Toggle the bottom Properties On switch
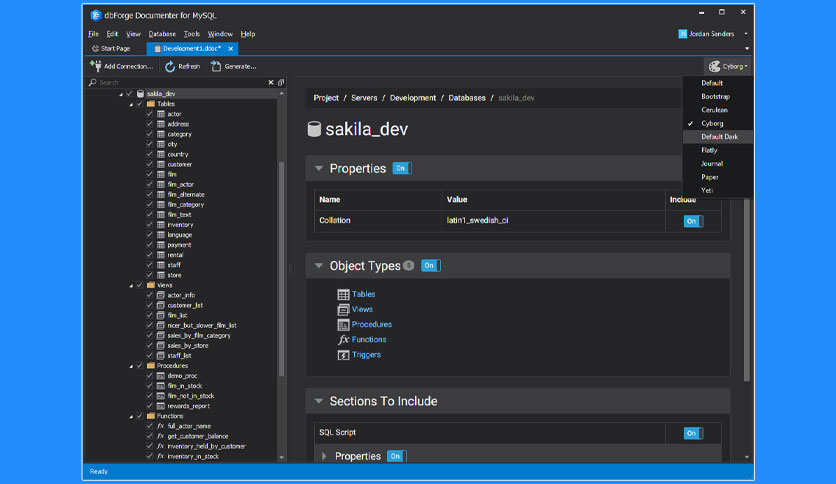 tap(397, 456)
